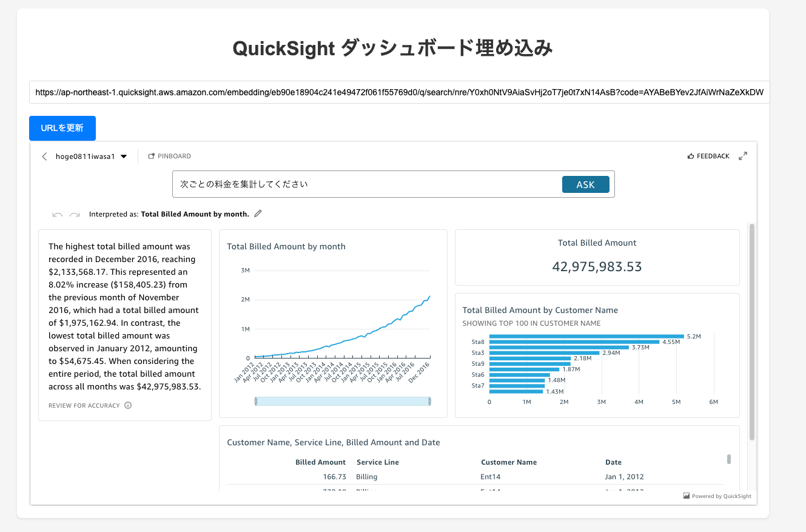
Task: Click the Powered by QuickSight logo text
Action: [717, 496]
